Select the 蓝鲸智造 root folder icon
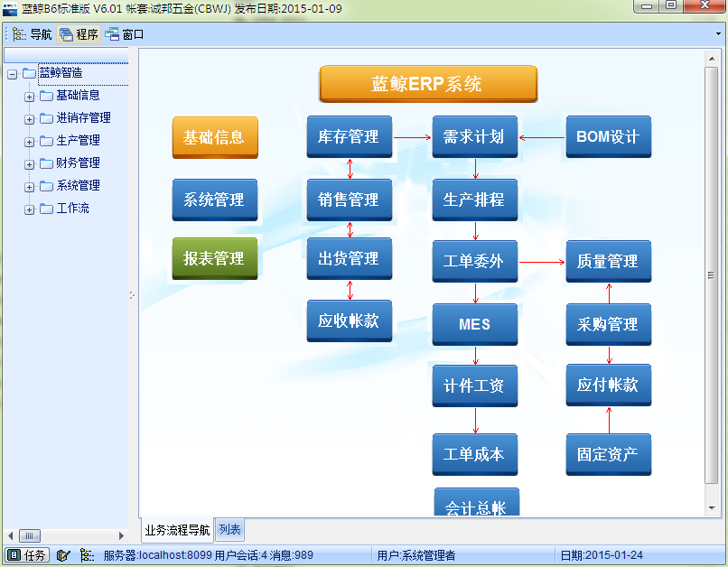Screen dimensions: 728x567 (x=29, y=73)
